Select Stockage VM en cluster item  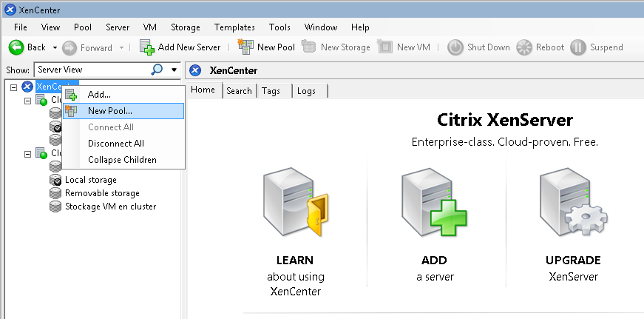(110, 206)
